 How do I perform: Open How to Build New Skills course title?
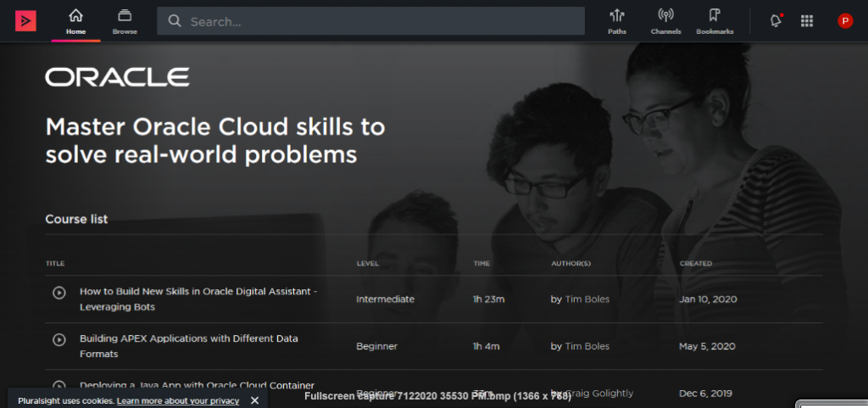point(198,299)
